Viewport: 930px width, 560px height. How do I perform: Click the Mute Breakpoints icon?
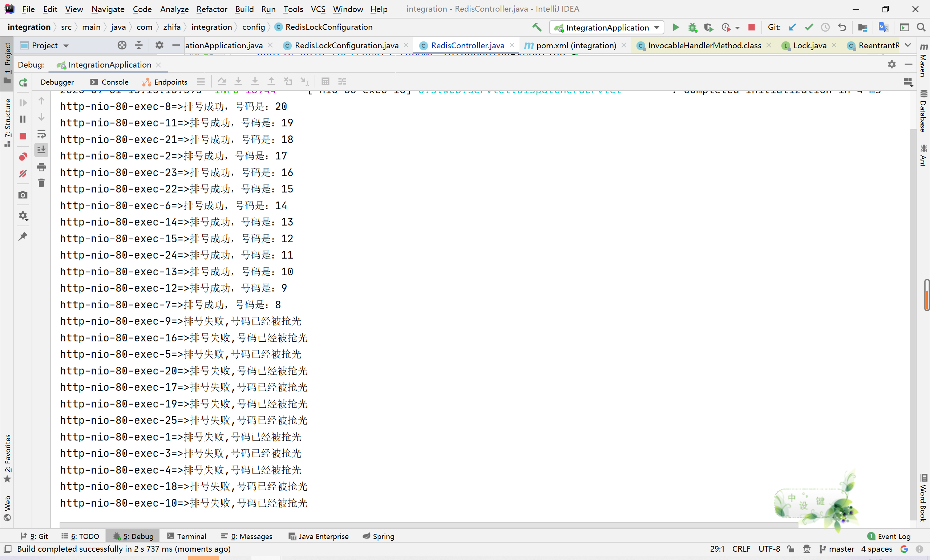(23, 174)
